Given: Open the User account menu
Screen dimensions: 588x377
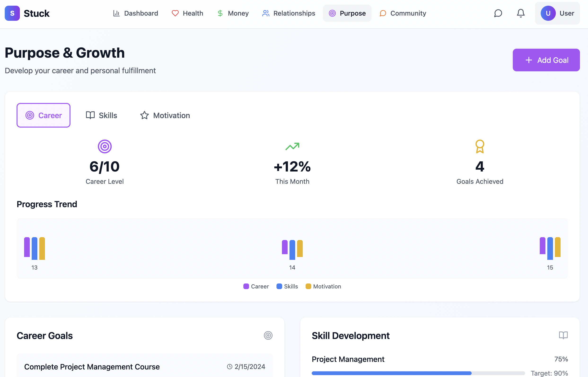Looking at the screenshot, I should [557, 13].
